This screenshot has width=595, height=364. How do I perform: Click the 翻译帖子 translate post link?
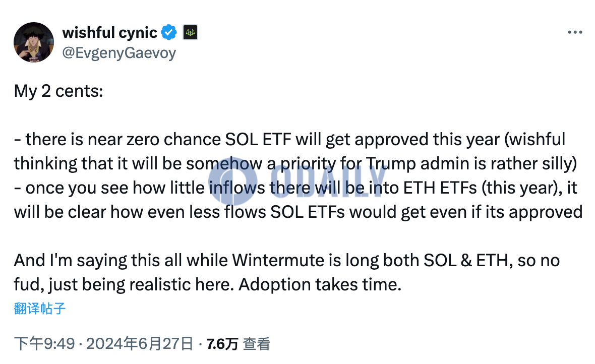40,308
